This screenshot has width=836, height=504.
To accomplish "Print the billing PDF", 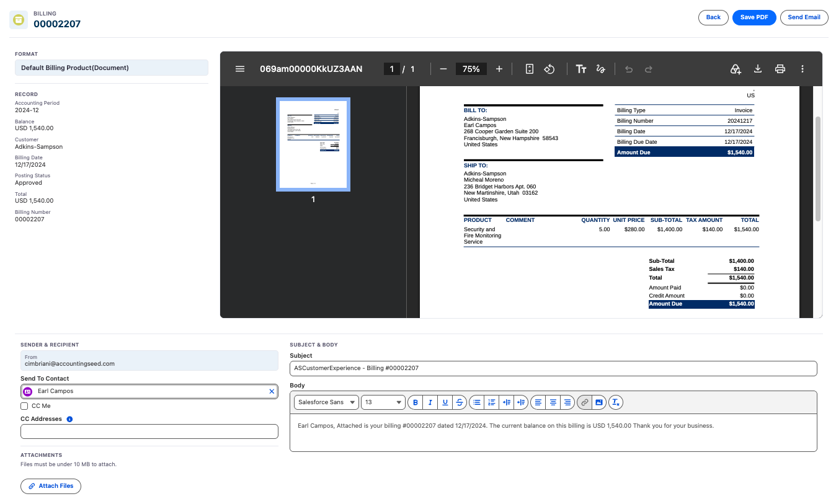I will click(780, 69).
